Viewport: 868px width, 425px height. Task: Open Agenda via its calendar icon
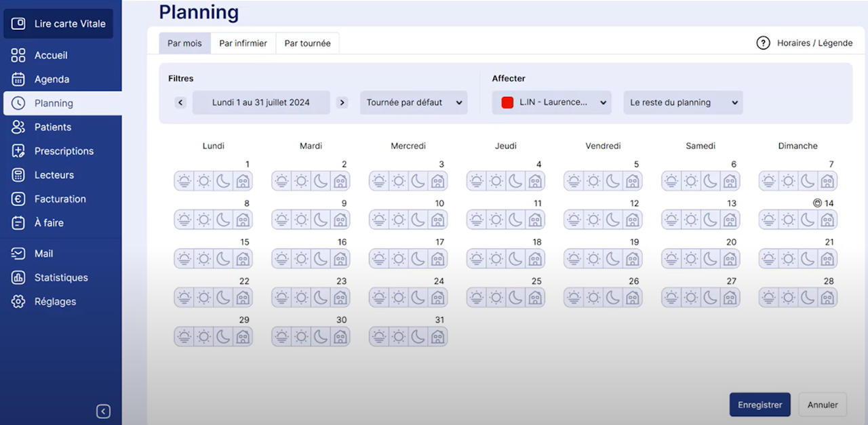point(18,79)
